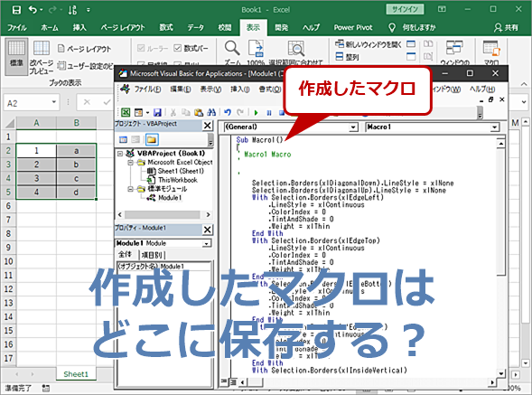
Task: Click the code window's vertical scrollbar down arrow
Action: coord(501,373)
